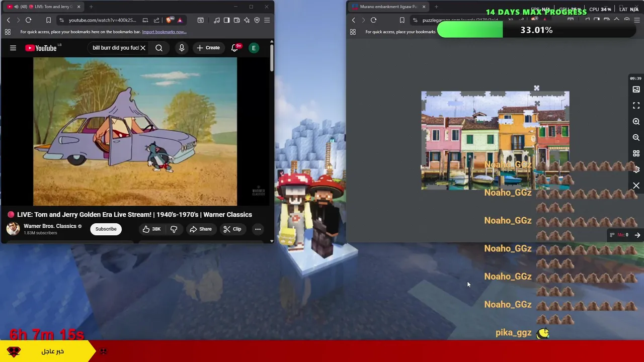644x362 pixels.
Task: Close the puzzle side toolbar with X
Action: [x=636, y=186]
